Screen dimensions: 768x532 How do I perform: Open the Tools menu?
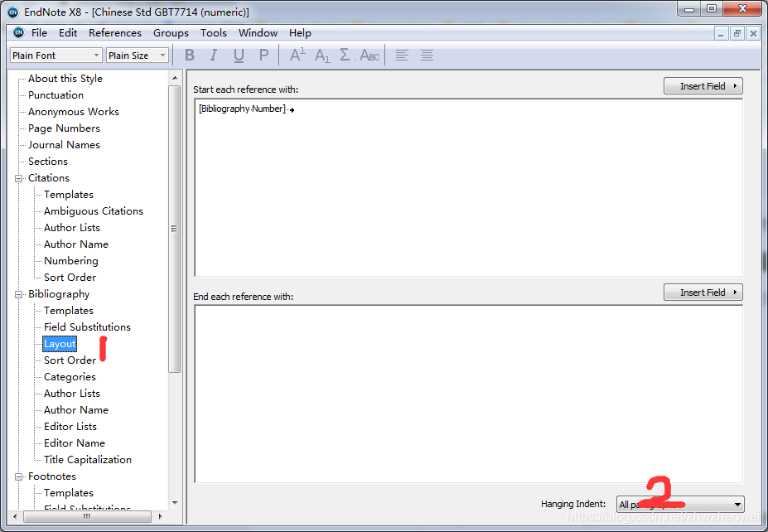pyautogui.click(x=214, y=33)
